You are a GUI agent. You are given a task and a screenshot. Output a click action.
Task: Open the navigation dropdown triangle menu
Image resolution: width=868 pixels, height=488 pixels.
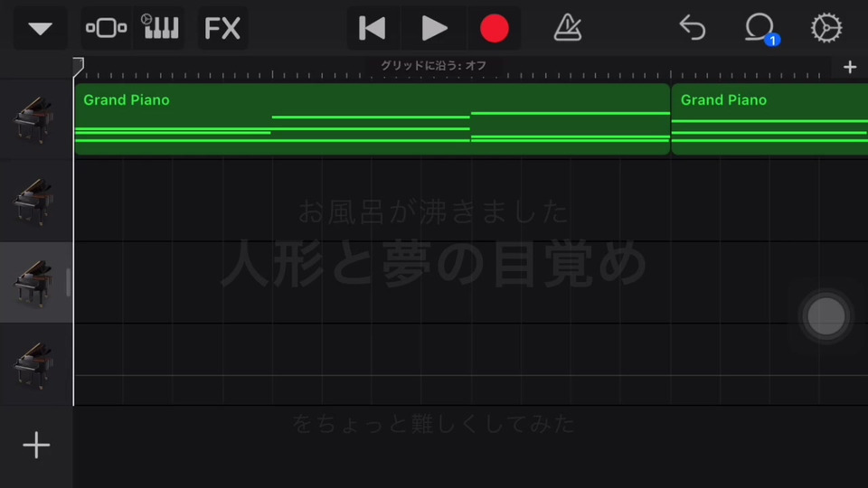tap(41, 28)
